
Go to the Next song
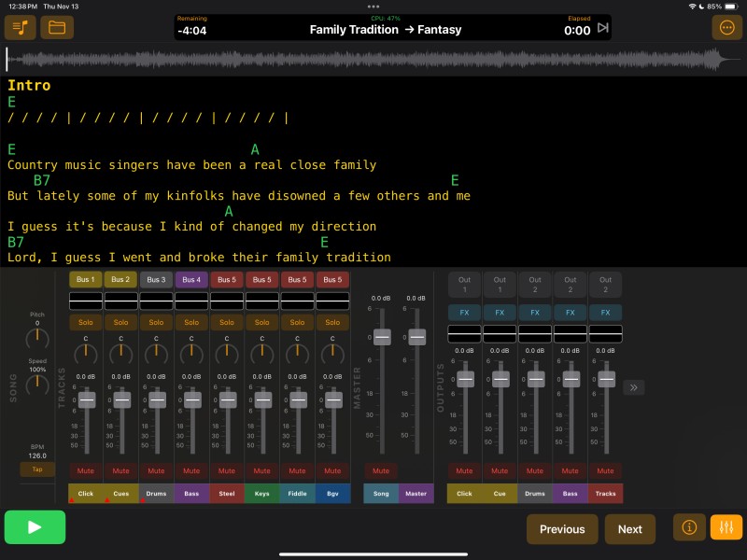coord(629,529)
